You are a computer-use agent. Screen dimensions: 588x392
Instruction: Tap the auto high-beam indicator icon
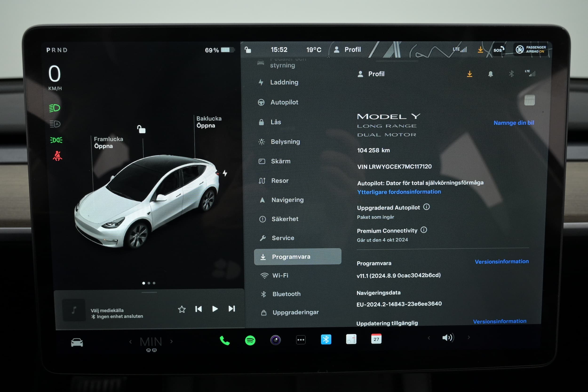point(55,124)
